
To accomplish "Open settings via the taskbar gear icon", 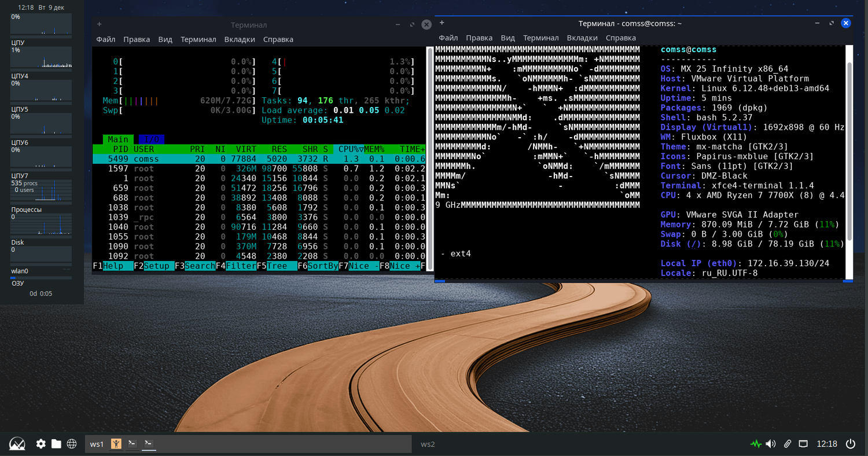I will click(41, 444).
